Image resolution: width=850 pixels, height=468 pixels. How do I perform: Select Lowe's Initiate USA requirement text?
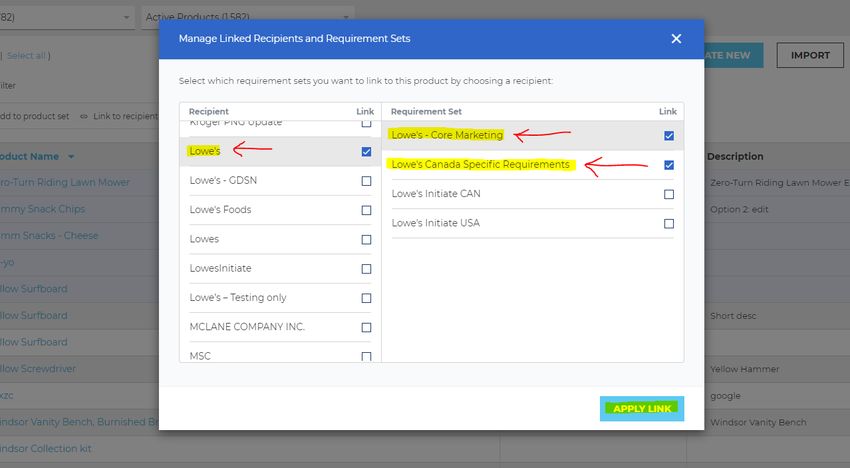(x=436, y=223)
